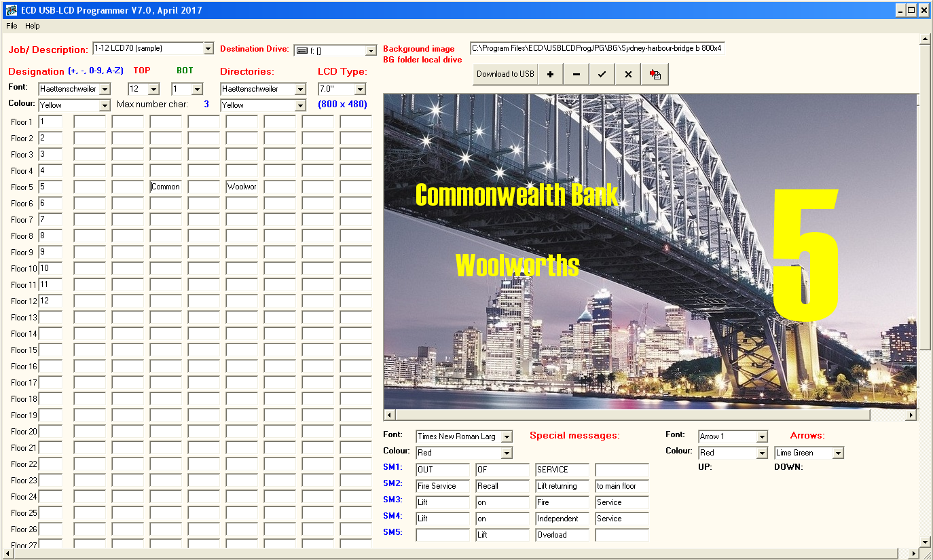933x560 pixels.
Task: Click Floor 5 designation field
Action: point(50,187)
